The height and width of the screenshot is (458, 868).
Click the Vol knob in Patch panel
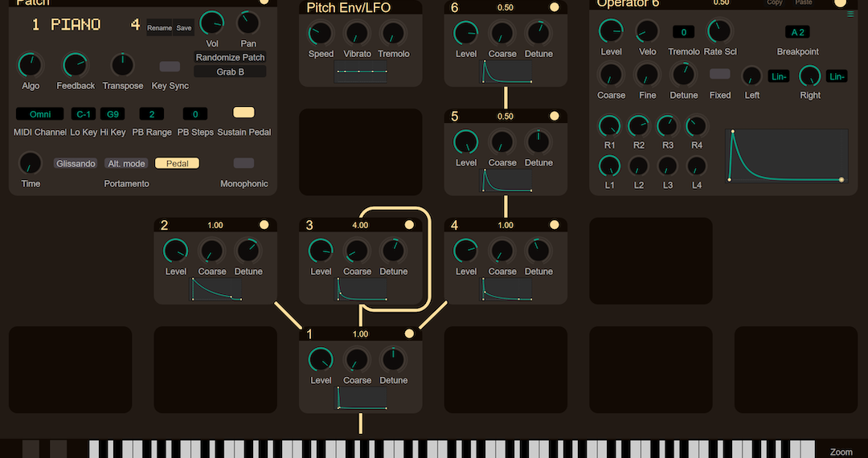click(x=212, y=24)
